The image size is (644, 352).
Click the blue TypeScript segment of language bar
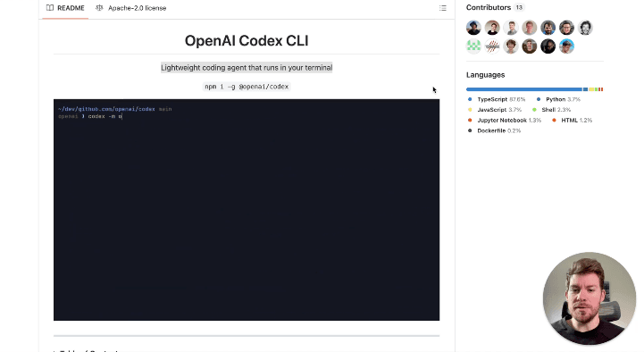[x=524, y=89]
